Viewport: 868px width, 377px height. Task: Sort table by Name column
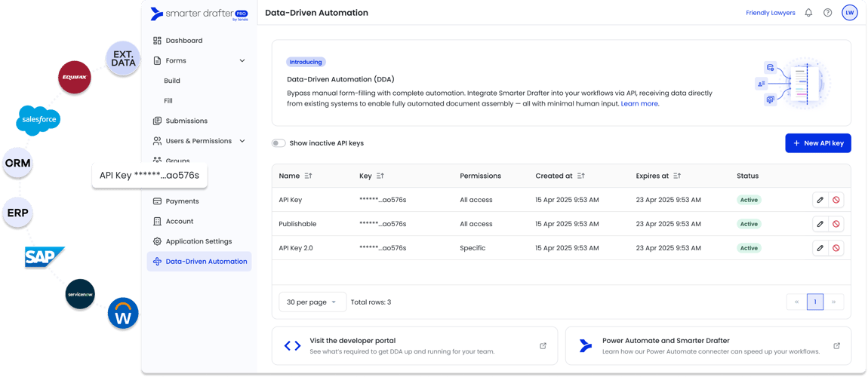click(x=308, y=176)
